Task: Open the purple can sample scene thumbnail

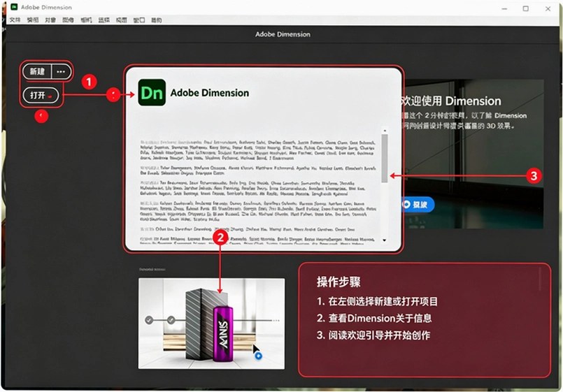Action: coord(211,324)
